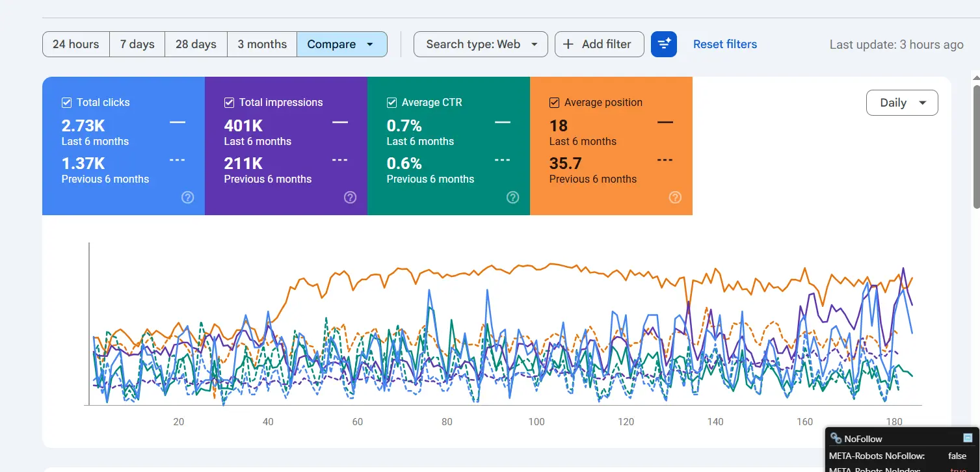980x472 pixels.
Task: Select the 24 hours date range
Action: (x=76, y=44)
